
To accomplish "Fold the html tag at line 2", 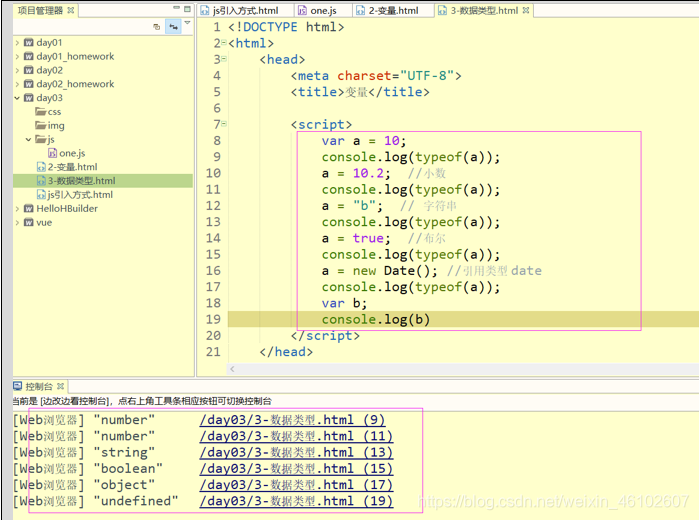I will tap(224, 43).
